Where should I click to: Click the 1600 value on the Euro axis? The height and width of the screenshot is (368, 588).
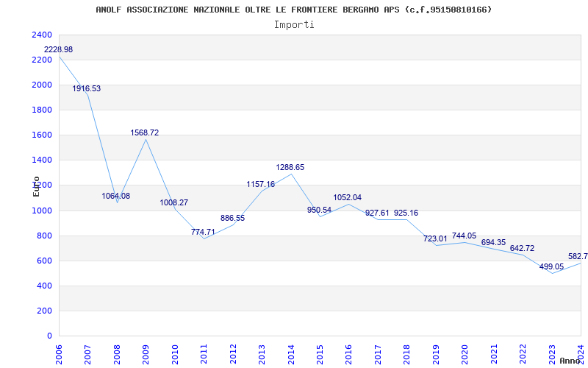point(42,135)
